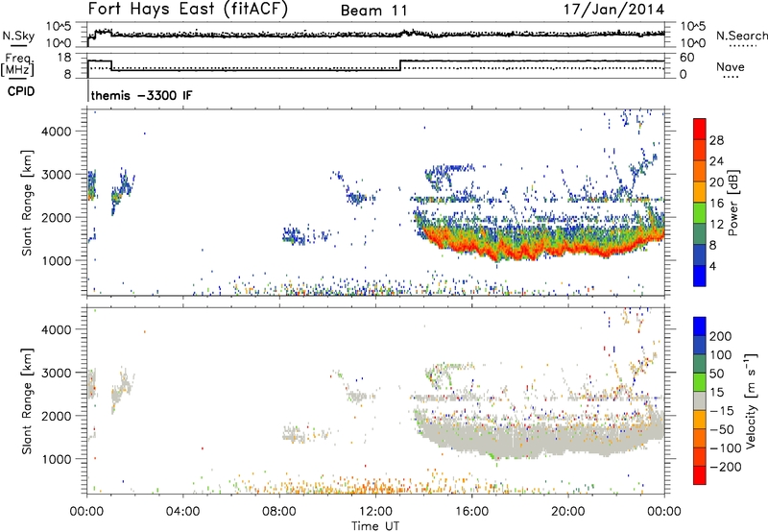The height and width of the screenshot is (532, 768).
Task: Click the 'Fort Hays East (fitACF)' title
Action: point(187,9)
